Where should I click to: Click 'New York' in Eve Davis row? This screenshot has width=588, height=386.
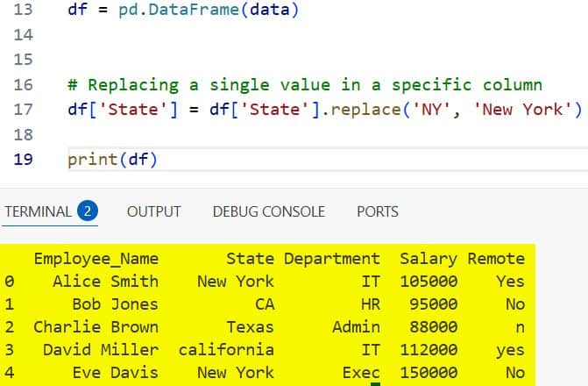tap(236, 373)
